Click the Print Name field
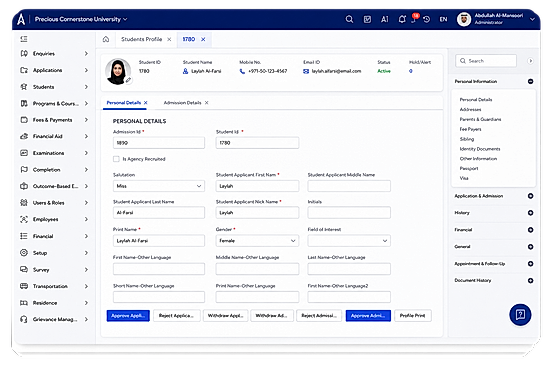552x368 pixels. point(159,241)
